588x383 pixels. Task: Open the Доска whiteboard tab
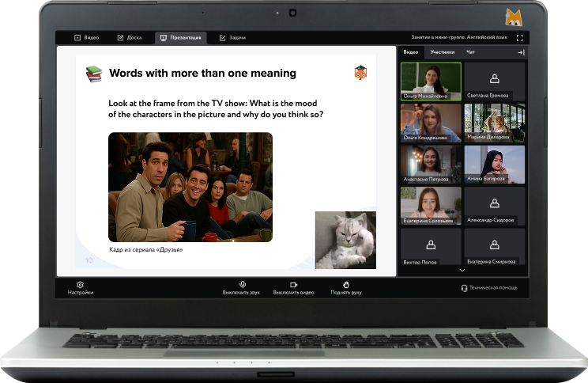pyautogui.click(x=130, y=37)
